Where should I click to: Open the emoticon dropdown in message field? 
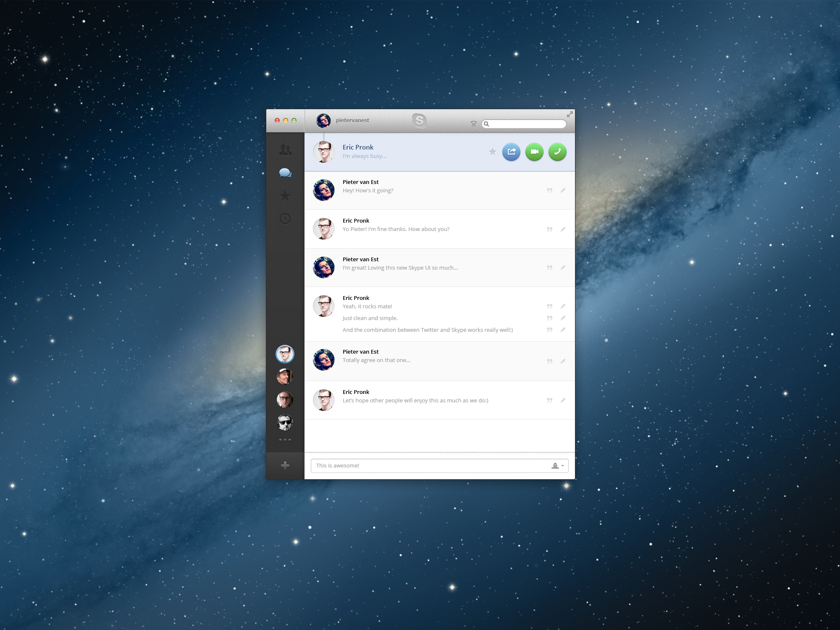coord(557,466)
